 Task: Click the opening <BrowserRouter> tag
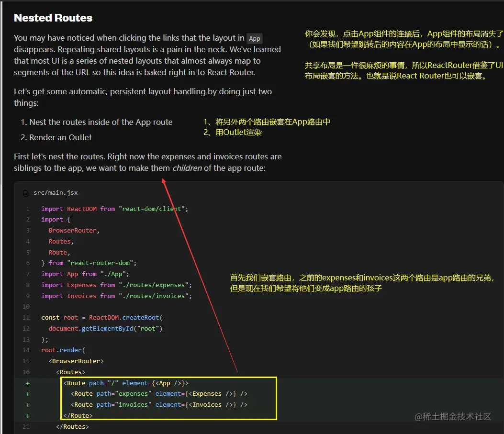[76, 361]
